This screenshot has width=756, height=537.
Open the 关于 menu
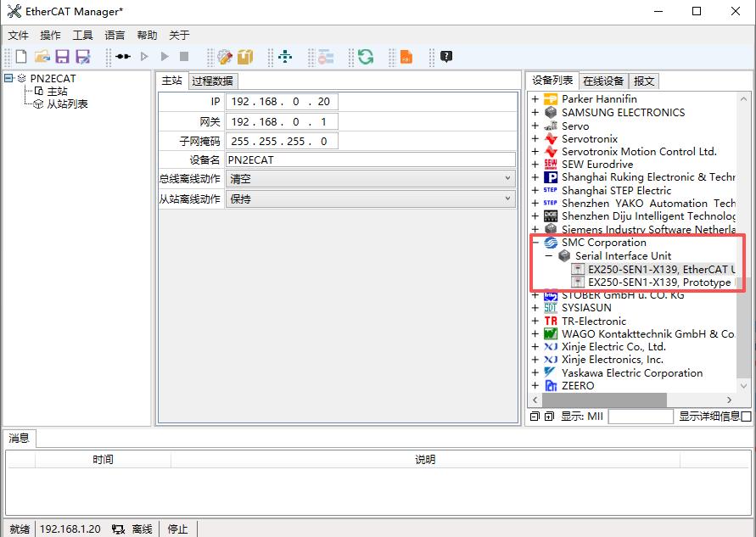179,35
